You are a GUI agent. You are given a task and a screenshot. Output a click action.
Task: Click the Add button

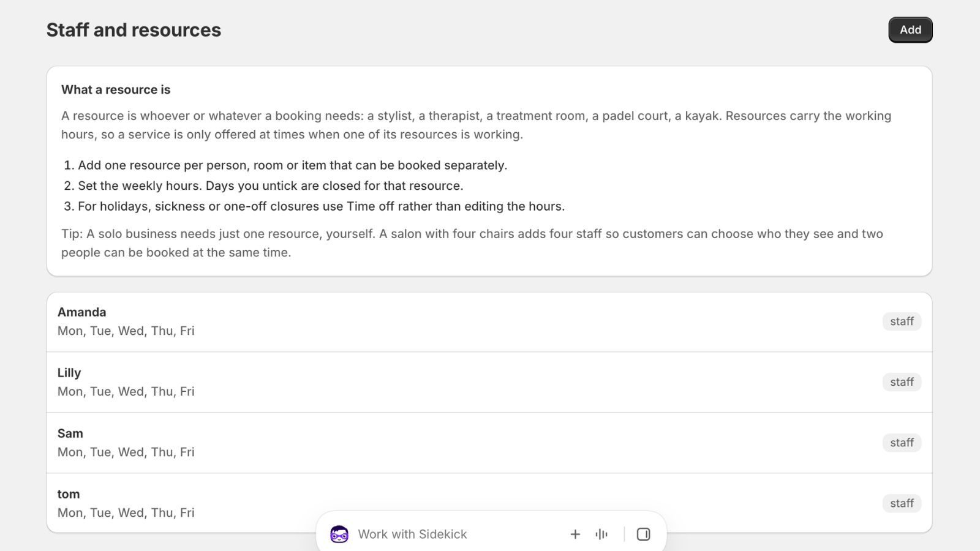[910, 30]
